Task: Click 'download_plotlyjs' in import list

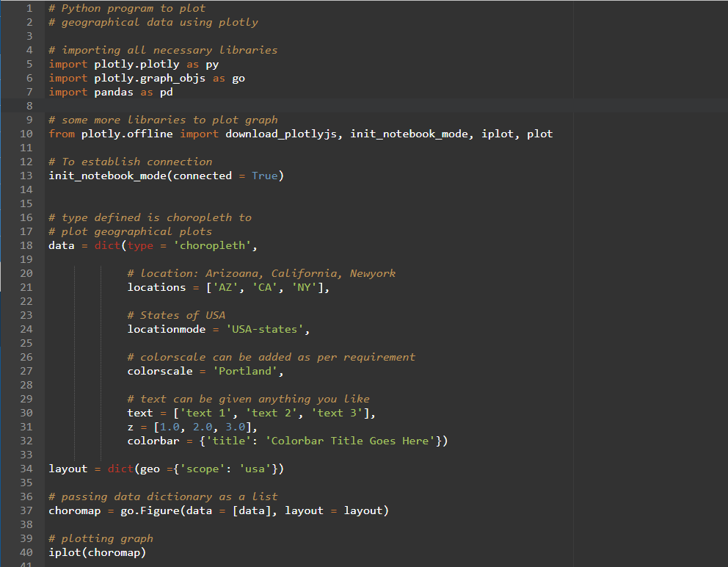Action: click(281, 134)
